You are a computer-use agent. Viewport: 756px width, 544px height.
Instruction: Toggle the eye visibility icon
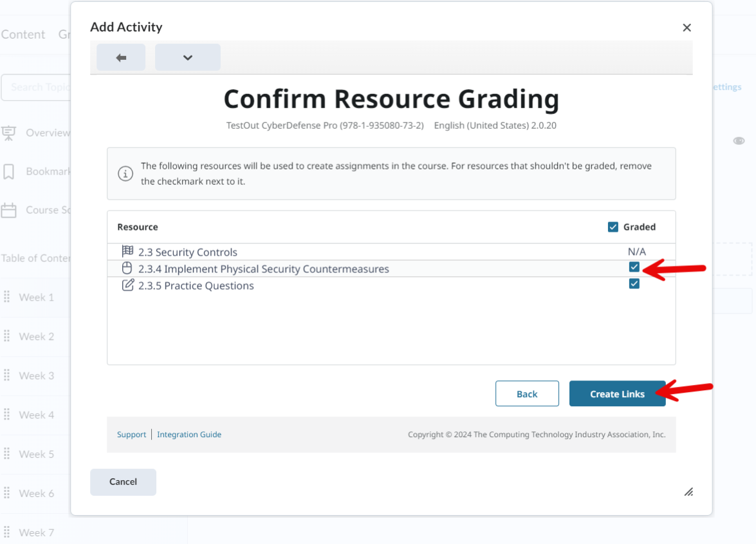click(739, 141)
